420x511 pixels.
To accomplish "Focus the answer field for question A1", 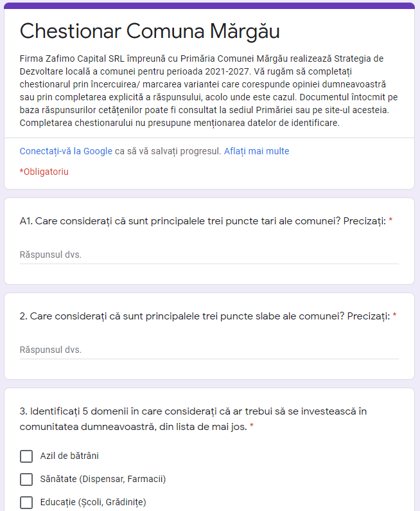I will [x=209, y=255].
